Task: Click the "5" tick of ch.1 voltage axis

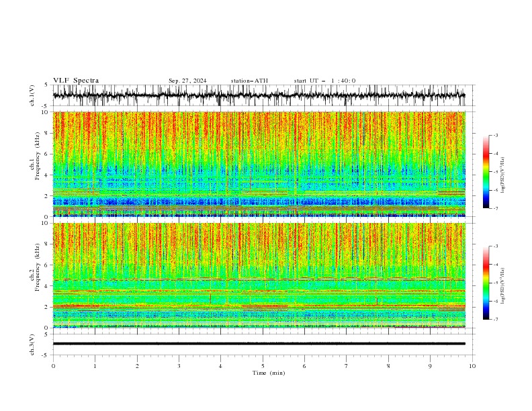Action: click(47, 85)
